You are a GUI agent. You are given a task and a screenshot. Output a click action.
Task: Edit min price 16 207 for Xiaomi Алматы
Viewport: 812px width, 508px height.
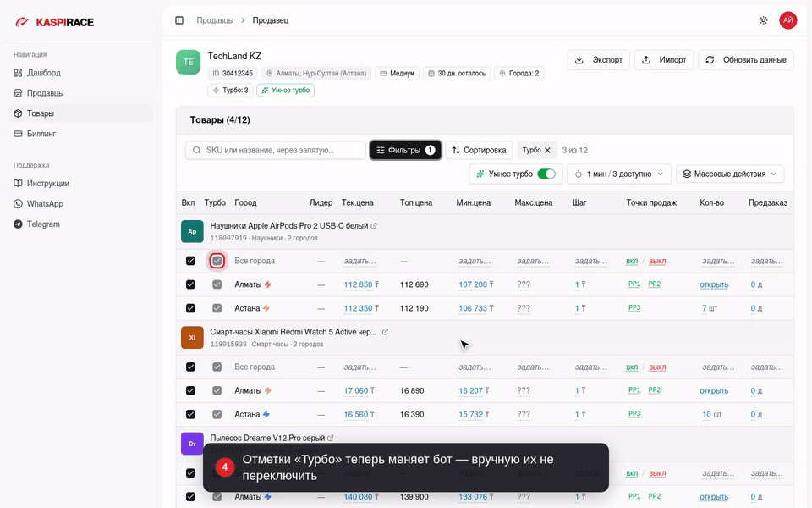(471, 391)
